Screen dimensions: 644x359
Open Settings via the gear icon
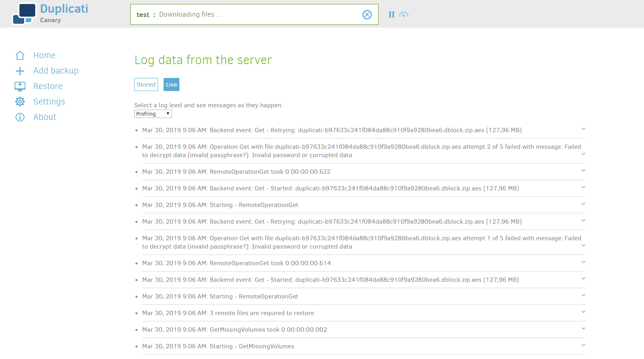click(20, 101)
